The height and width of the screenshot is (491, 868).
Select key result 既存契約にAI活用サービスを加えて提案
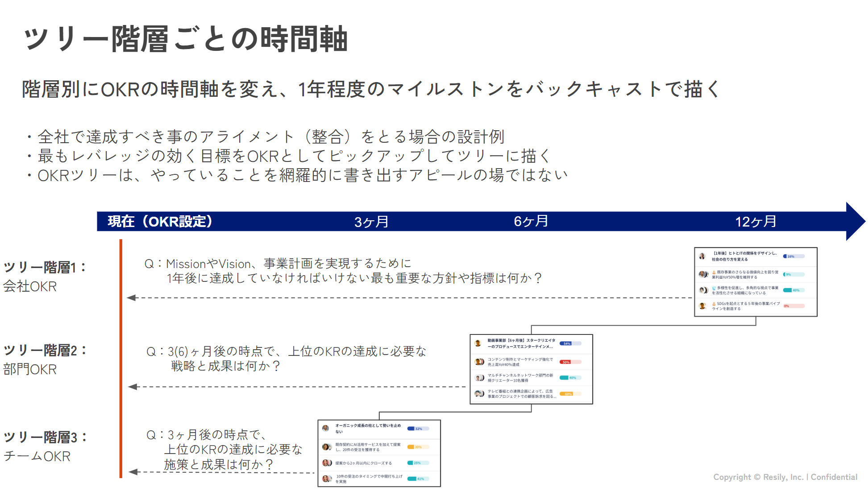pyautogui.click(x=368, y=447)
